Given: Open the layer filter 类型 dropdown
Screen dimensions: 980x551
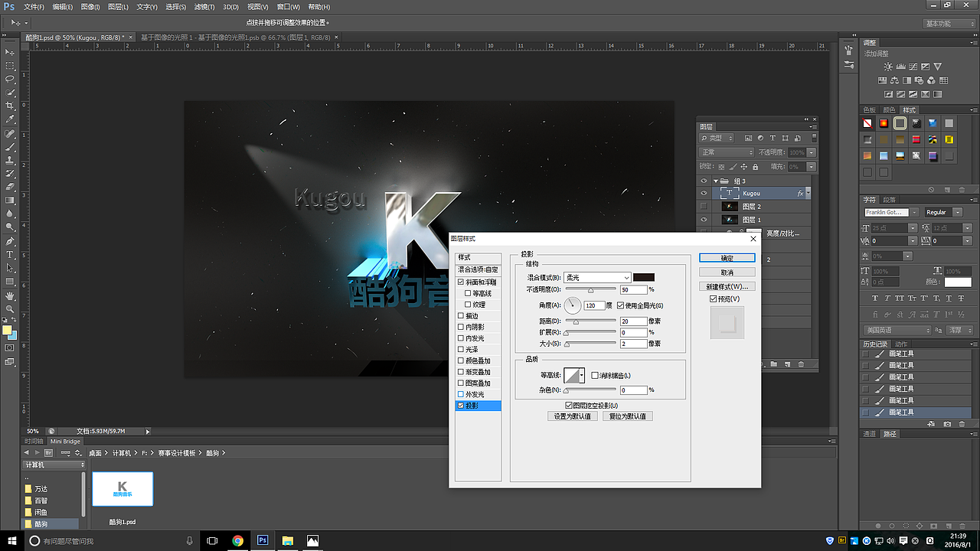Looking at the screenshot, I should click(717, 138).
